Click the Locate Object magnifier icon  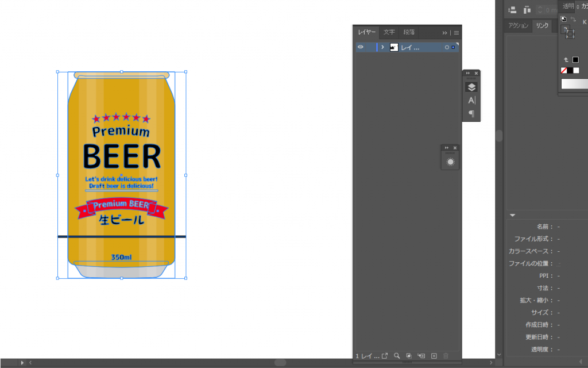tap(397, 356)
